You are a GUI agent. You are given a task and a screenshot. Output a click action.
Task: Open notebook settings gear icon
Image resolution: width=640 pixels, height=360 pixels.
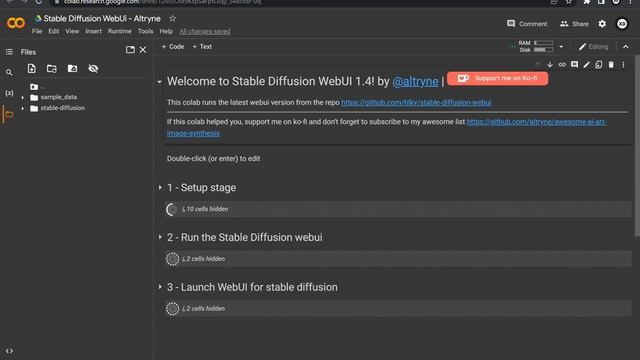(602, 24)
